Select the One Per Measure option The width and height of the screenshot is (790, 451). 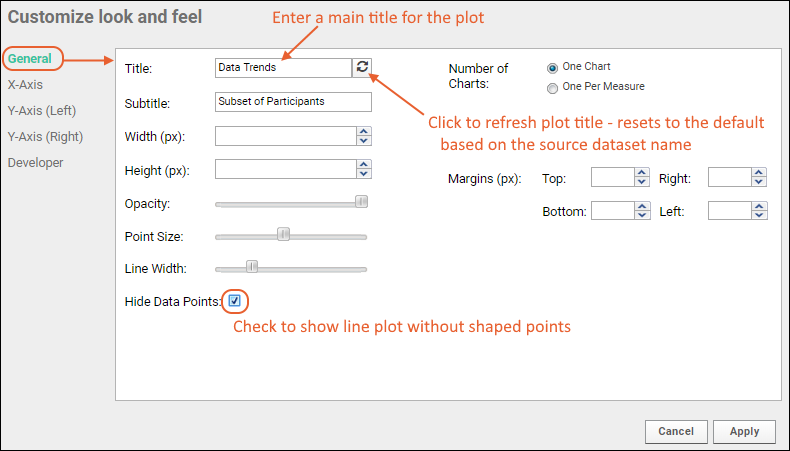(553, 87)
